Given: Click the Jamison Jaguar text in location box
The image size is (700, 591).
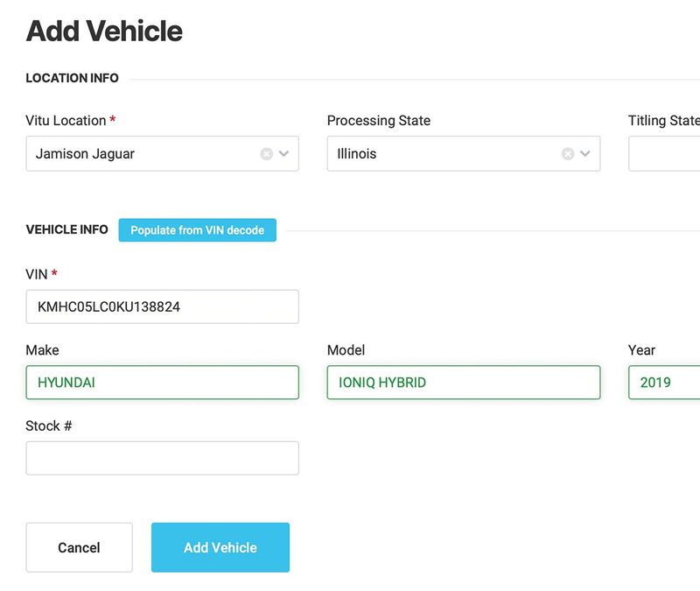Looking at the screenshot, I should coord(85,154).
